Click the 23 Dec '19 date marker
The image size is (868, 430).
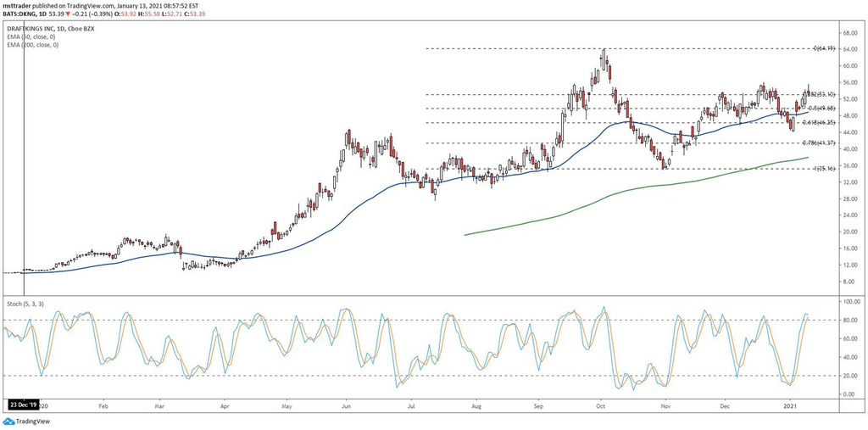pos(23,405)
